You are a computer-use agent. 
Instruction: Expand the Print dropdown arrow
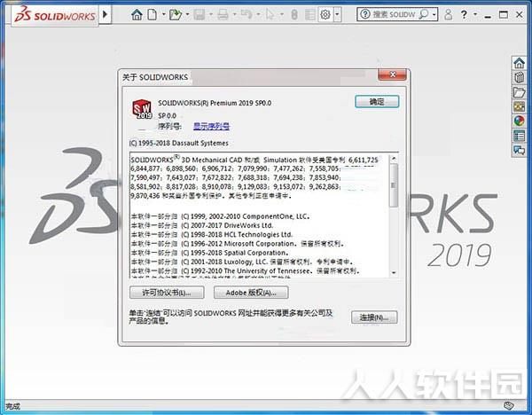pyautogui.click(x=234, y=14)
